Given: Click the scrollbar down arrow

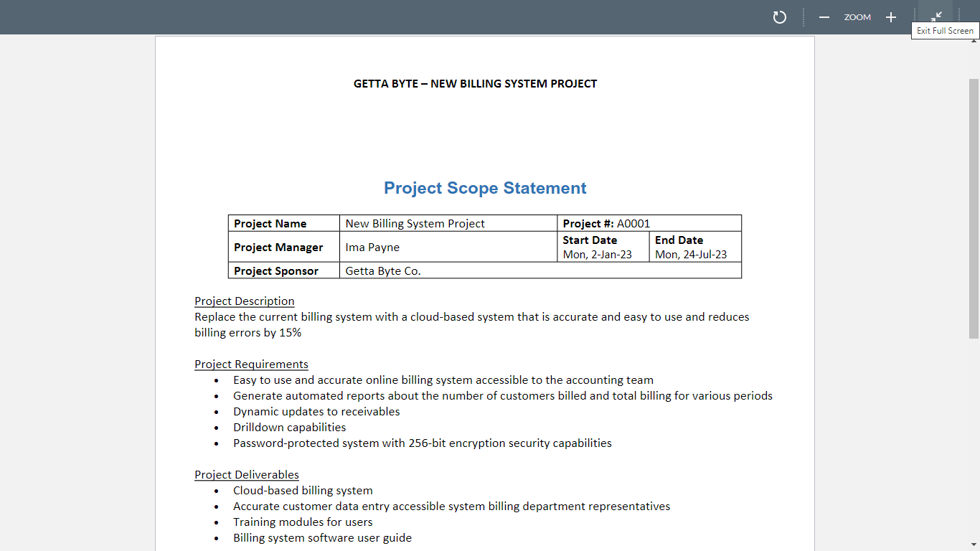Looking at the screenshot, I should [974, 545].
